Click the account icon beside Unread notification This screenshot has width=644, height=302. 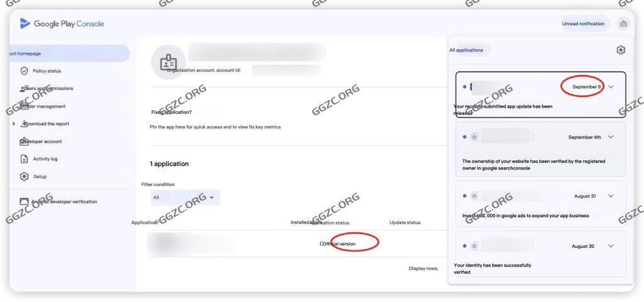[623, 24]
